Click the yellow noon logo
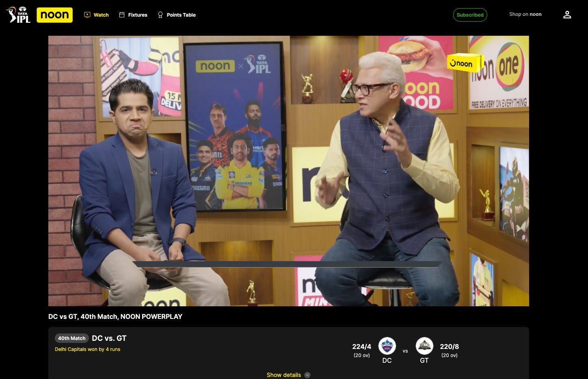 point(54,15)
